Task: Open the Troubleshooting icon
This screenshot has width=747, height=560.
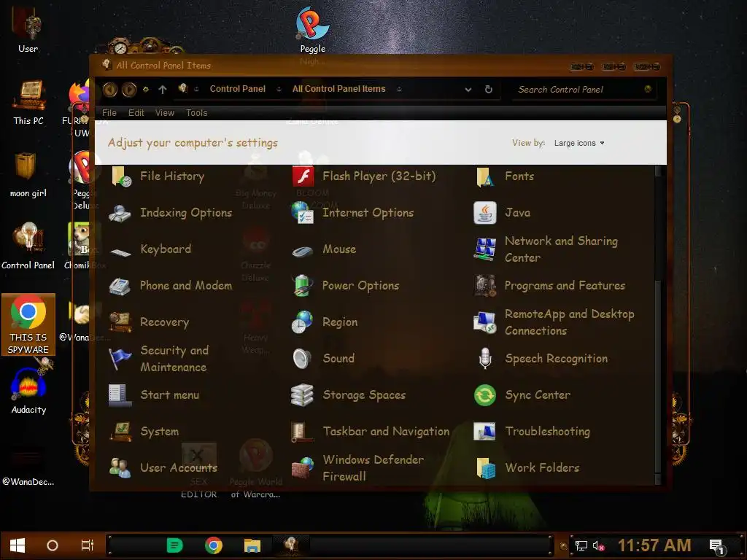Action: click(x=485, y=432)
